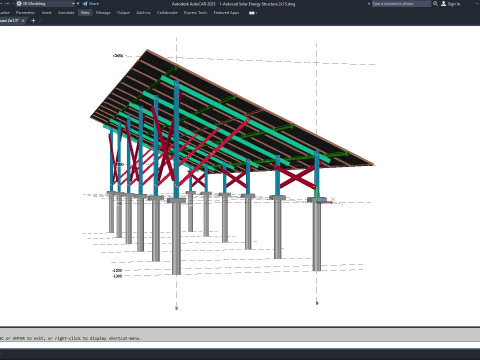Toggle the ribbon minimize button
The width and height of the screenshot is (480, 360).
(x=252, y=13)
